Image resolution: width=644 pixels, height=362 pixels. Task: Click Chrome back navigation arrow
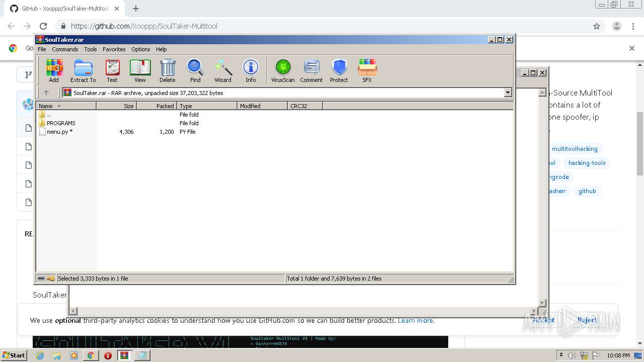click(x=11, y=26)
